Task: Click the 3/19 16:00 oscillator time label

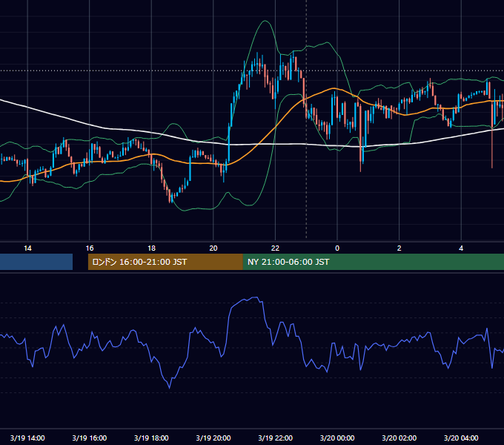Action: [90, 438]
